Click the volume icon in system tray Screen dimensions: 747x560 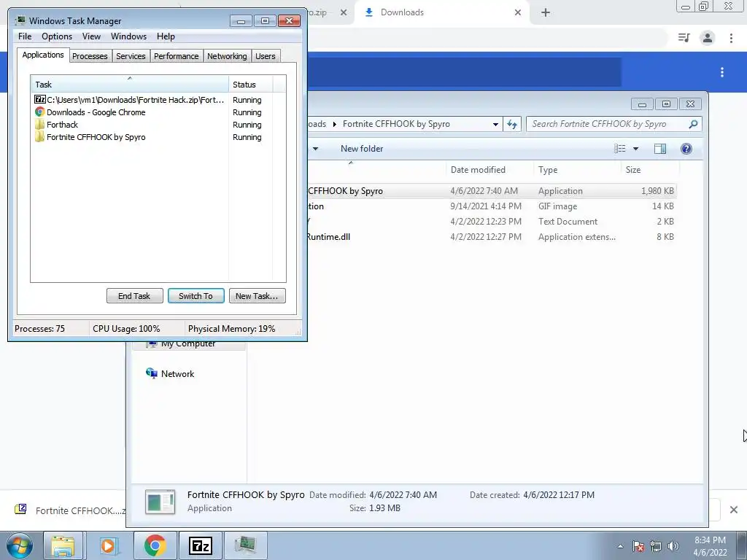pyautogui.click(x=673, y=546)
